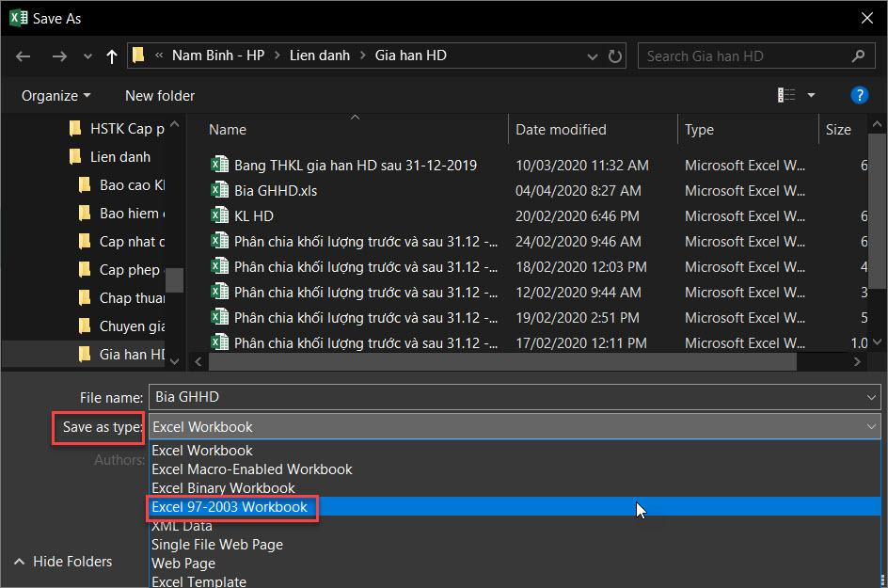Open the Organize dropdown menu
The image size is (888, 588).
[x=56, y=95]
